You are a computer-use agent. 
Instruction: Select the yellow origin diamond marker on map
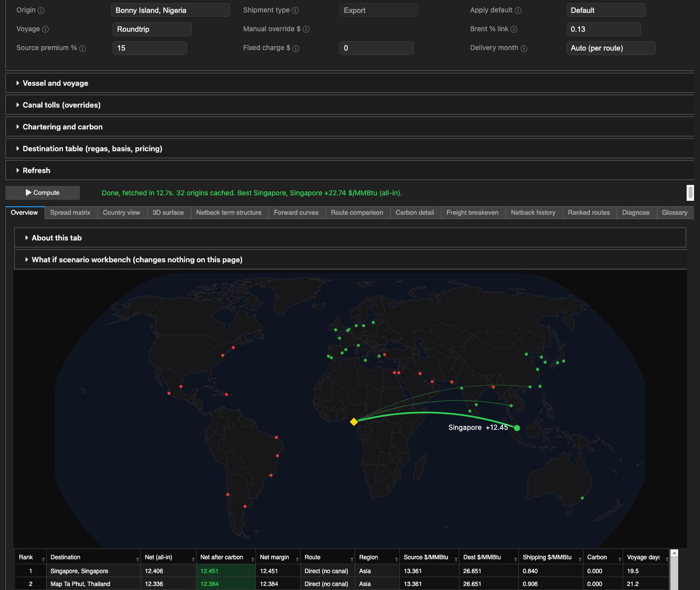[354, 422]
